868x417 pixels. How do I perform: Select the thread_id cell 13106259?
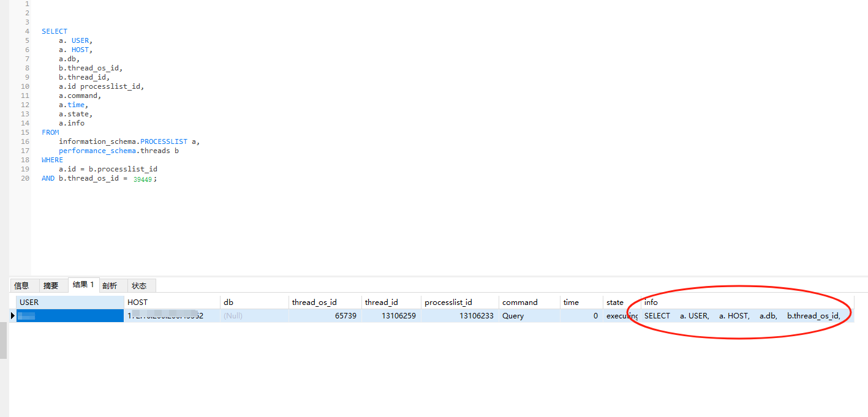click(x=390, y=316)
